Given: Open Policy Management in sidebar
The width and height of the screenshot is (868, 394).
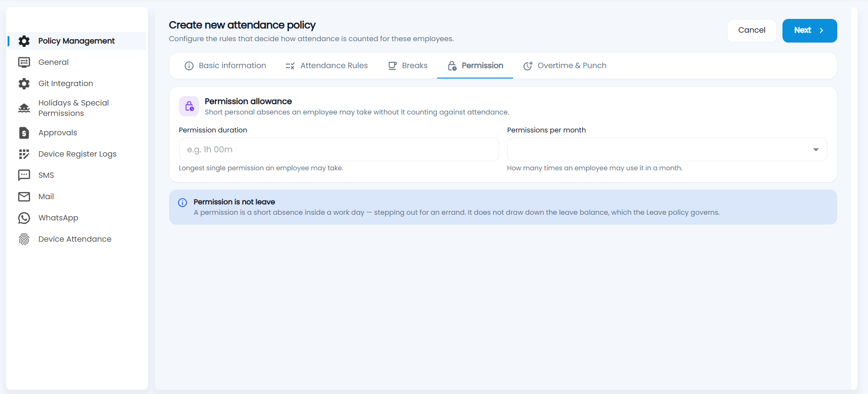Looking at the screenshot, I should coord(77,41).
